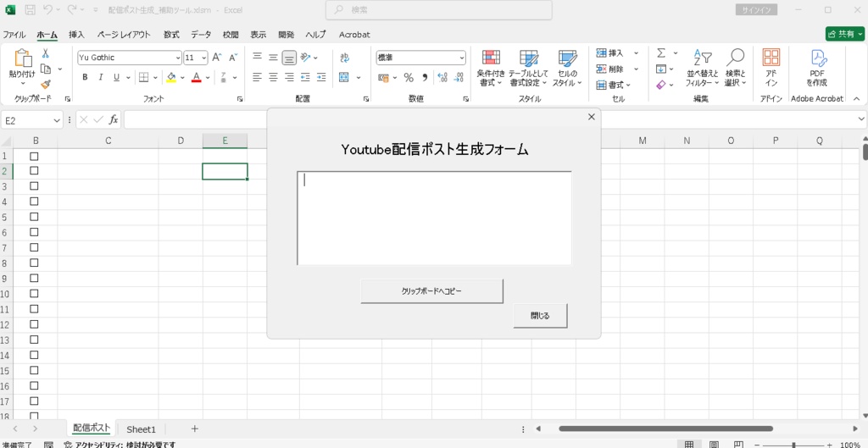868x448 pixels.
Task: Check the checkbox in row 11
Action: [x=34, y=308]
